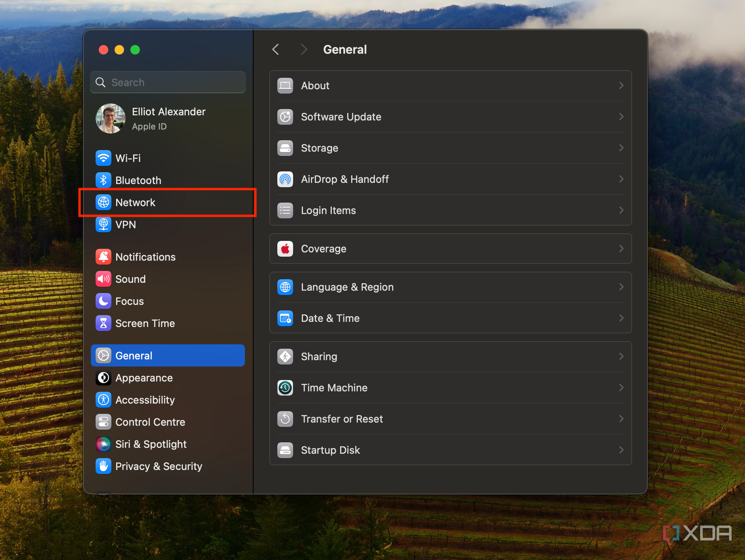The height and width of the screenshot is (560, 745).
Task: Click the AirDrop & Handoff icon
Action: click(x=285, y=179)
